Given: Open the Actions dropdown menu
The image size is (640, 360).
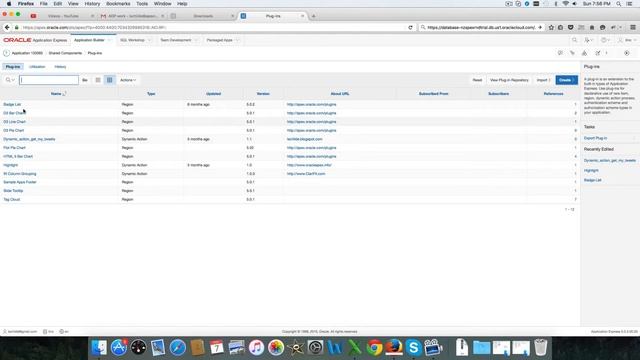Looking at the screenshot, I should (128, 80).
